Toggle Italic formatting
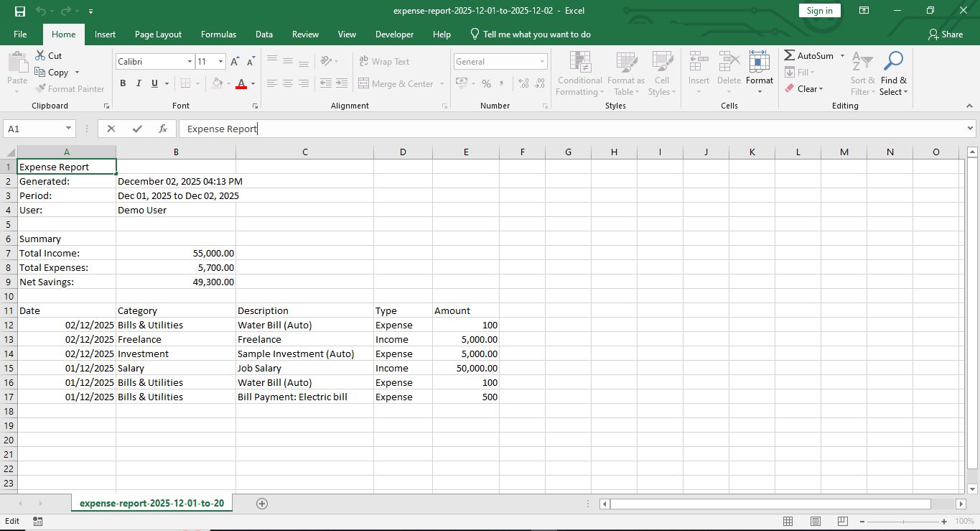980x531 pixels. pos(139,84)
